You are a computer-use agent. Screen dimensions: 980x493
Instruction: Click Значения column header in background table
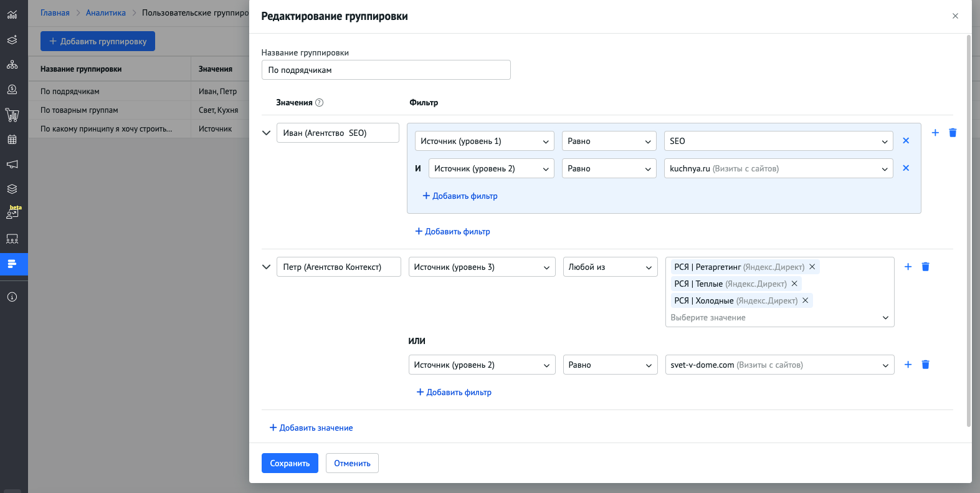[216, 69]
